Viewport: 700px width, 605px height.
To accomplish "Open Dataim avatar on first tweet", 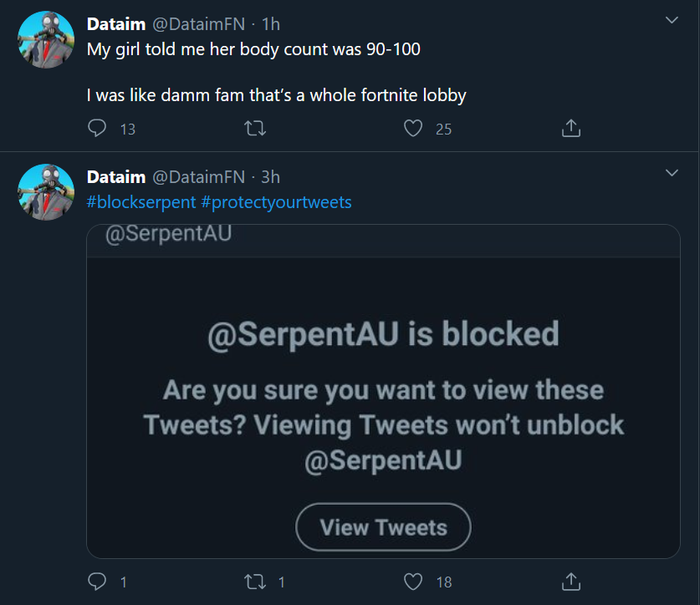I will pos(46,39).
